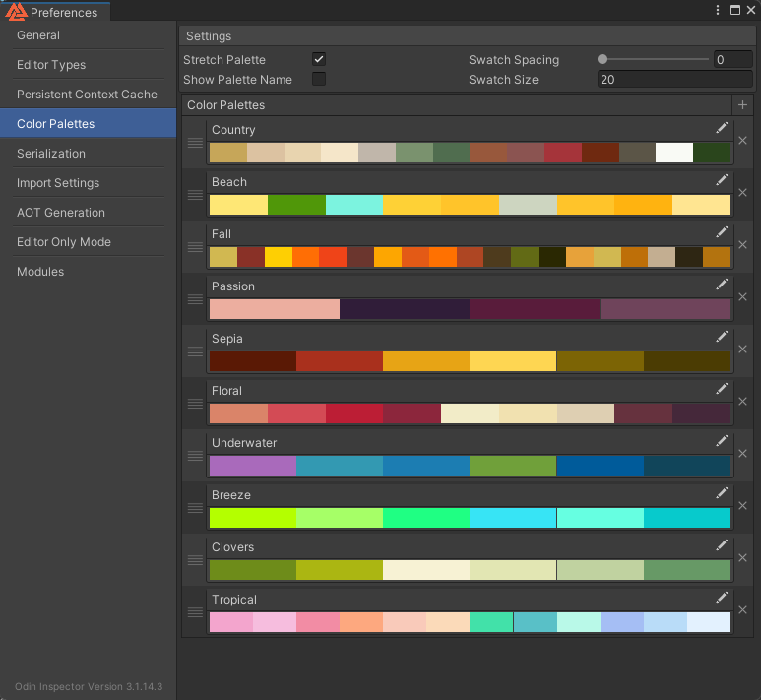This screenshot has height=700, width=761.
Task: Grab the Sepia palette drag handle
Action: (195, 351)
